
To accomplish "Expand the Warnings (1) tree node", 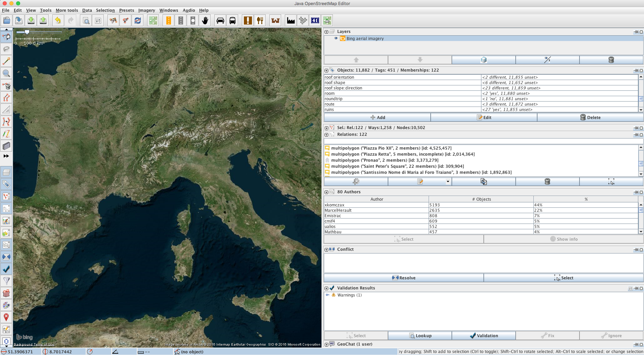I will coord(328,295).
